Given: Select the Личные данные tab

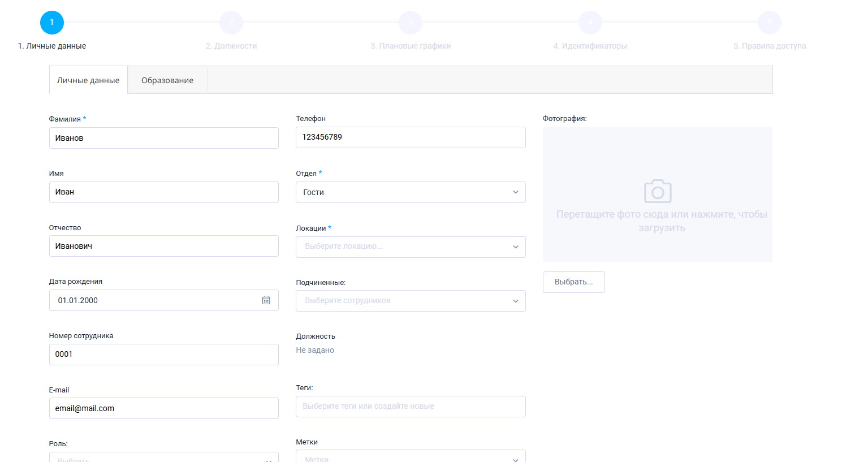Looking at the screenshot, I should pyautogui.click(x=88, y=80).
